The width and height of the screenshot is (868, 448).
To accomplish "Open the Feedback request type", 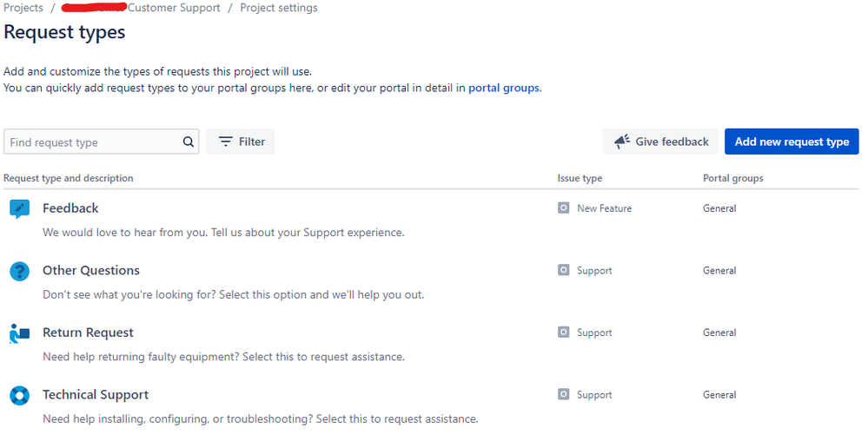I will (70, 208).
